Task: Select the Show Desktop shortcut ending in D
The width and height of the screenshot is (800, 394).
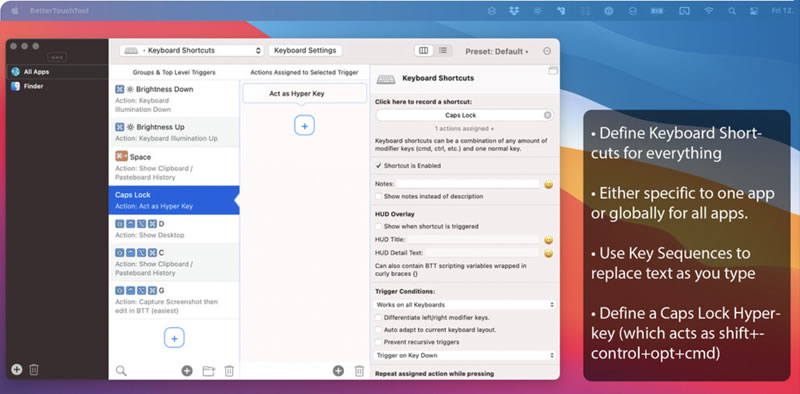Action: click(174, 229)
